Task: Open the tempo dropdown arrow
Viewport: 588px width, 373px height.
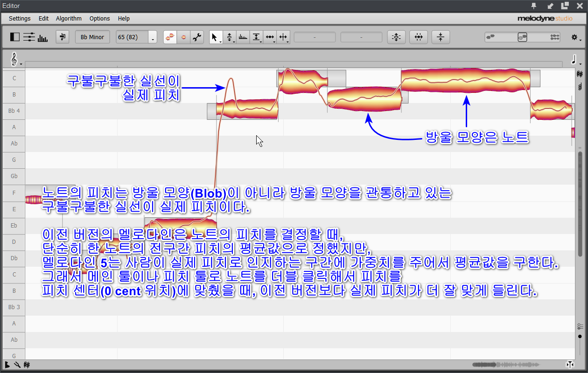Action: [153, 37]
